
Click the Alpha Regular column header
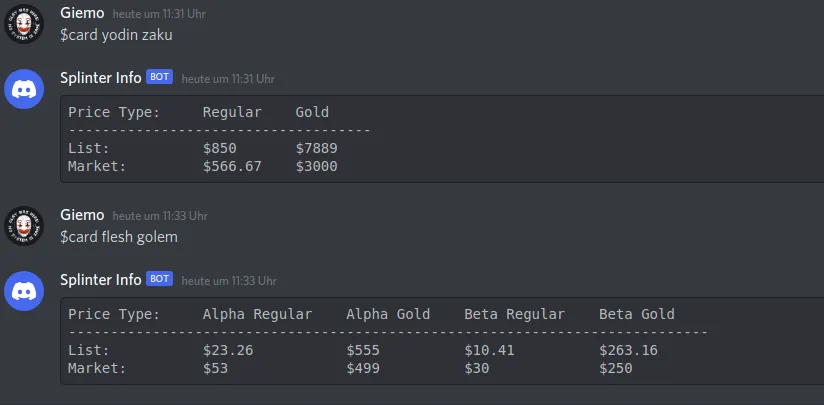[258, 315]
